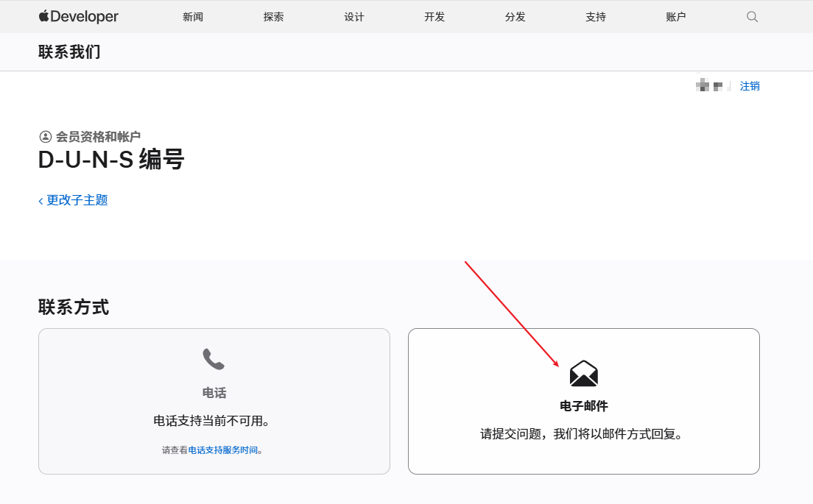The height and width of the screenshot is (504, 813).
Task: Select the 电子邮件 contact option label
Action: tap(583, 406)
